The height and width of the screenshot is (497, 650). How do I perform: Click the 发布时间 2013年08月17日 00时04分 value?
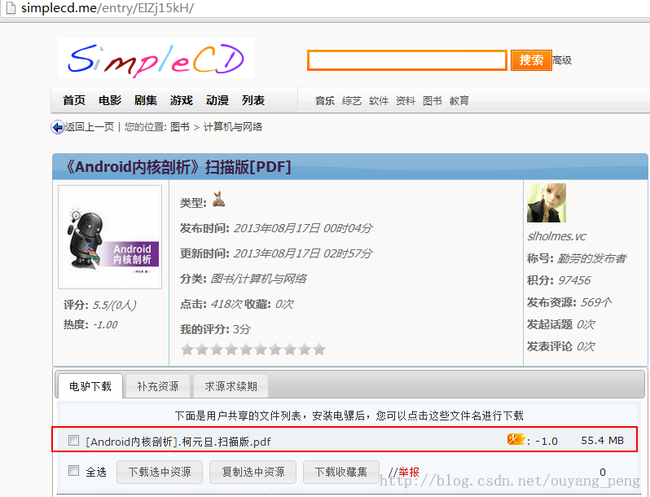303,228
